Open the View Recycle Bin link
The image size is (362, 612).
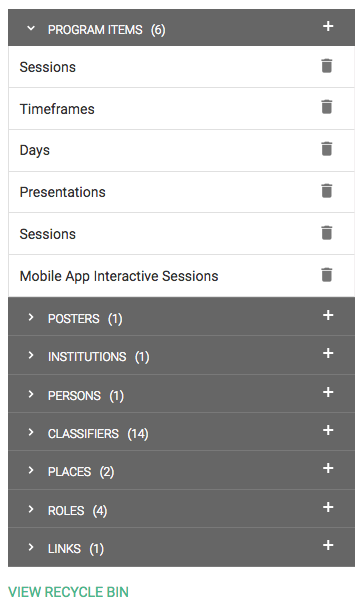(68, 592)
